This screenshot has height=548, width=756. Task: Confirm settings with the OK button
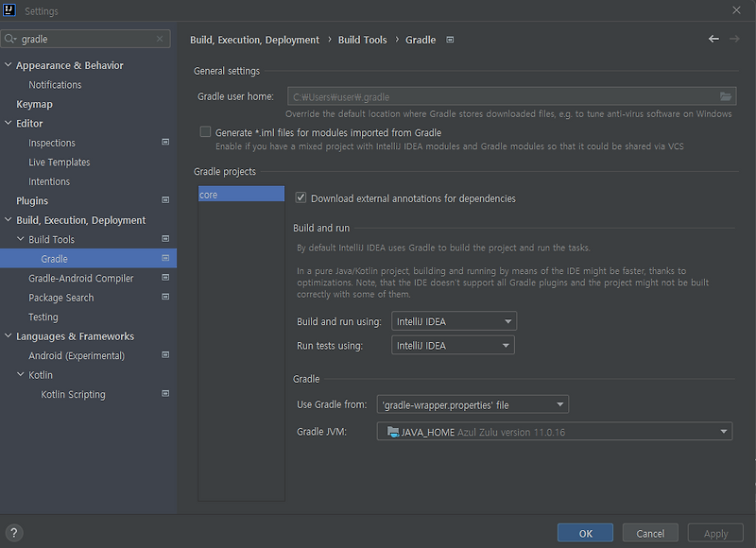tap(584, 532)
